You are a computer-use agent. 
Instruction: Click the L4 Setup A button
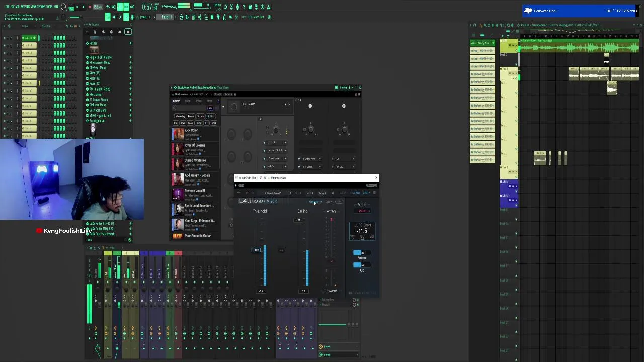pyautogui.click(x=322, y=193)
